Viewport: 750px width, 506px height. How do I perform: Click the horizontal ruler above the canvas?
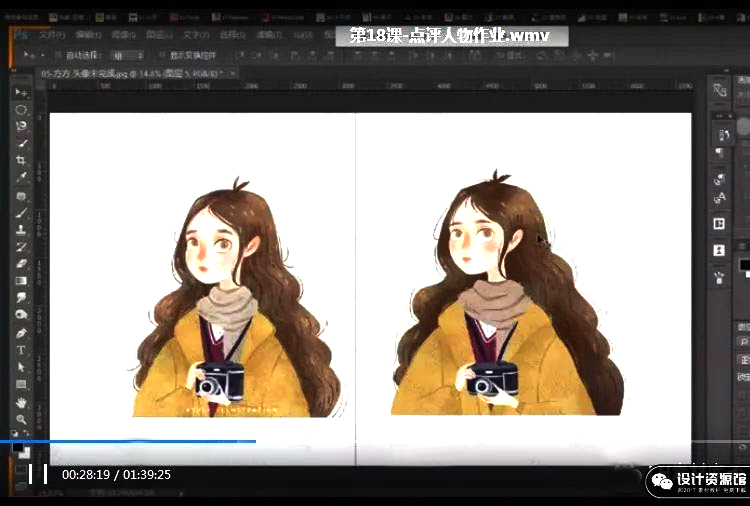370,86
